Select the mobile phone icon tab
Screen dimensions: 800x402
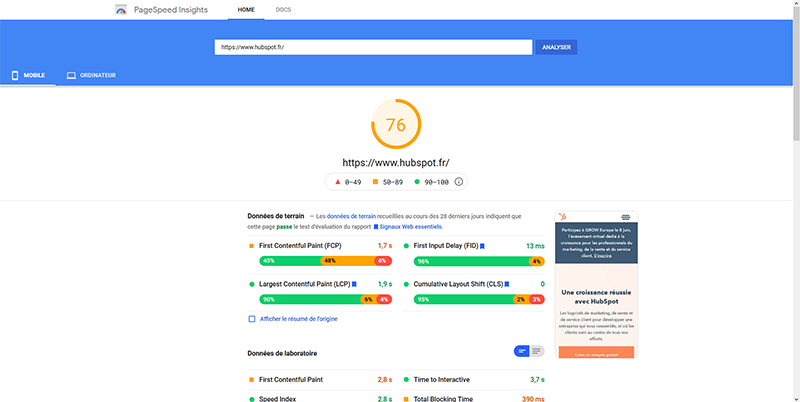pyautogui.click(x=15, y=76)
